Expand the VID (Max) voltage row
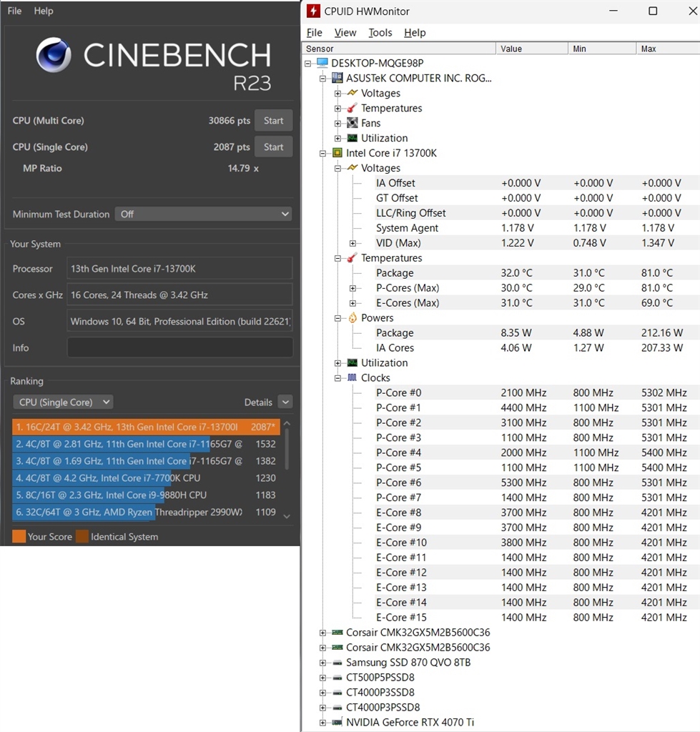Screen dimensions: 700x732 coord(353,243)
